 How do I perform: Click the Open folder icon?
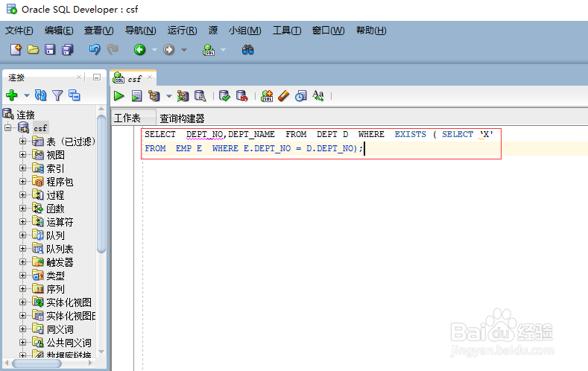(x=33, y=49)
